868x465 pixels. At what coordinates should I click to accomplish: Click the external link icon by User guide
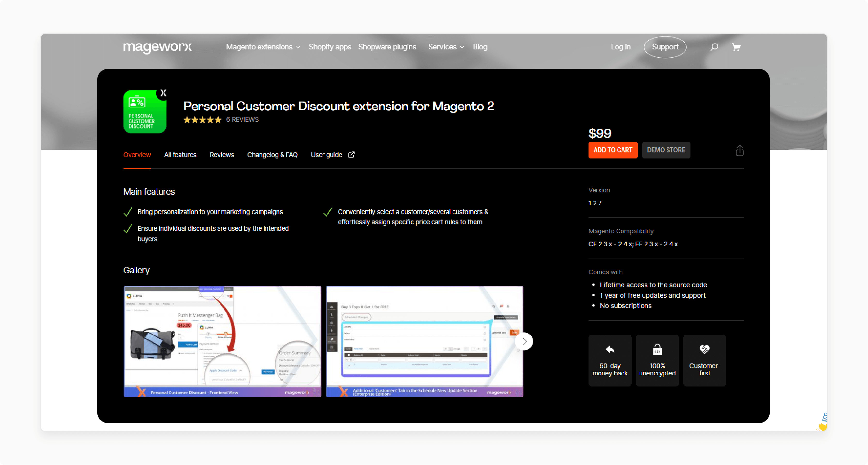351,155
